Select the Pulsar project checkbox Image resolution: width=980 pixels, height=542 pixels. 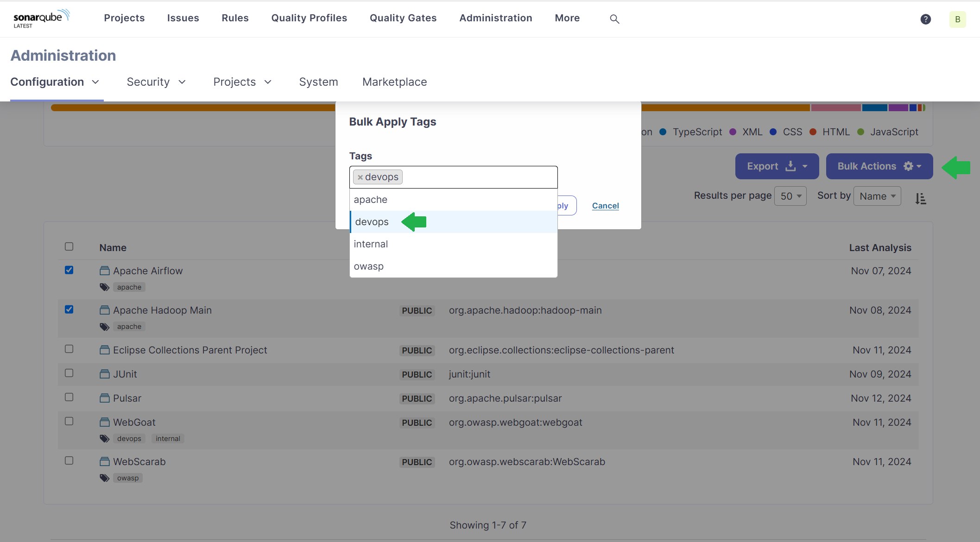click(69, 397)
